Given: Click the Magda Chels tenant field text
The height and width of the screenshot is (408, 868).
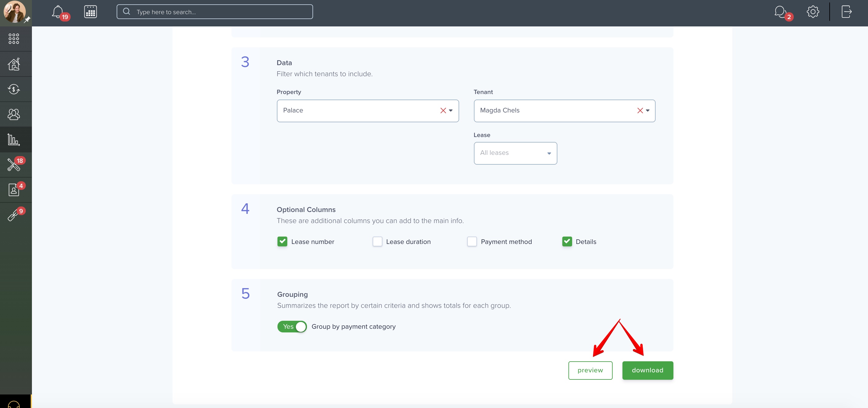Looking at the screenshot, I should pos(500,111).
